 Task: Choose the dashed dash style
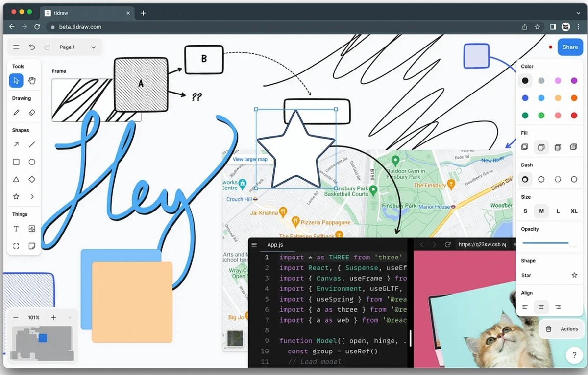[541, 179]
